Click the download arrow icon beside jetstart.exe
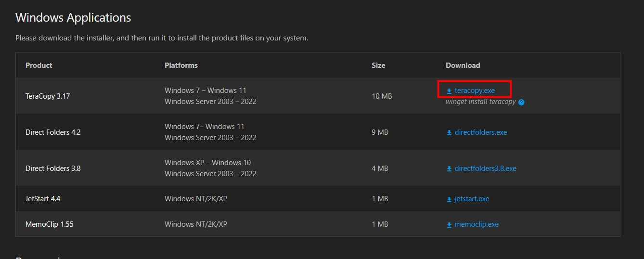644x259 pixels. coord(449,199)
